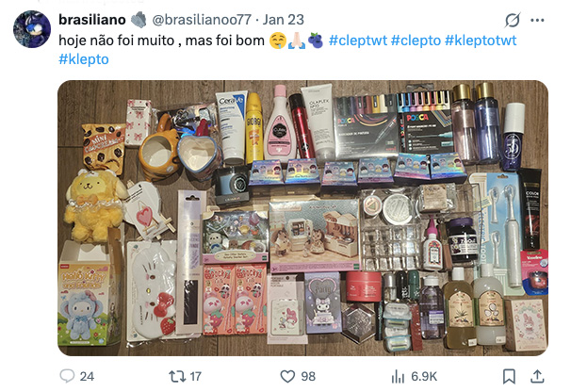Image resolution: width=571 pixels, height=392 pixels.
Task: Open brasiliano's profile avatar
Action: tap(32, 29)
